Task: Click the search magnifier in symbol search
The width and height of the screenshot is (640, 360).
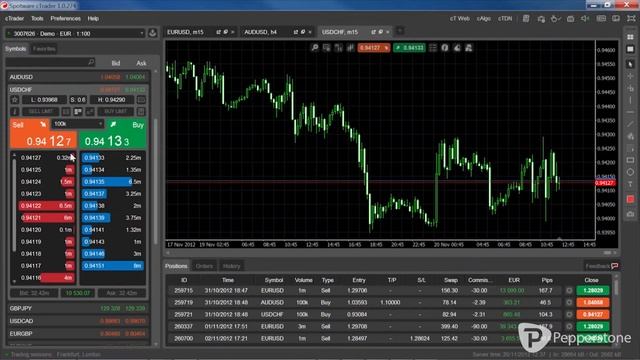Action: click(x=91, y=62)
